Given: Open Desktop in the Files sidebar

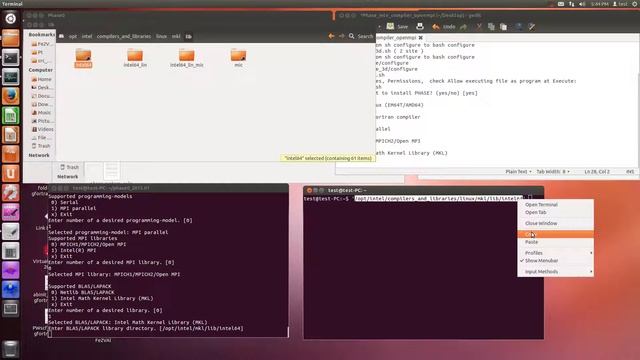Looking at the screenshot, I should point(41,87).
